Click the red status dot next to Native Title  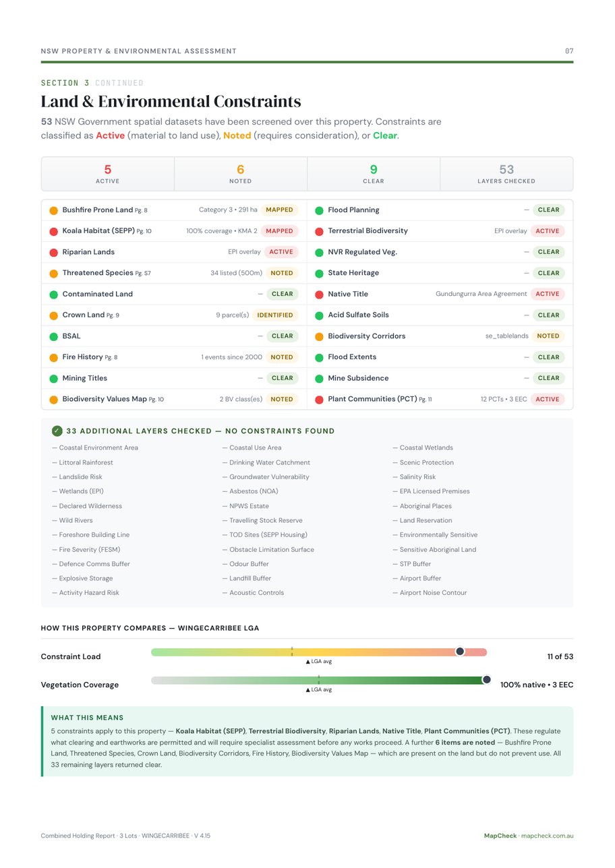(x=320, y=294)
